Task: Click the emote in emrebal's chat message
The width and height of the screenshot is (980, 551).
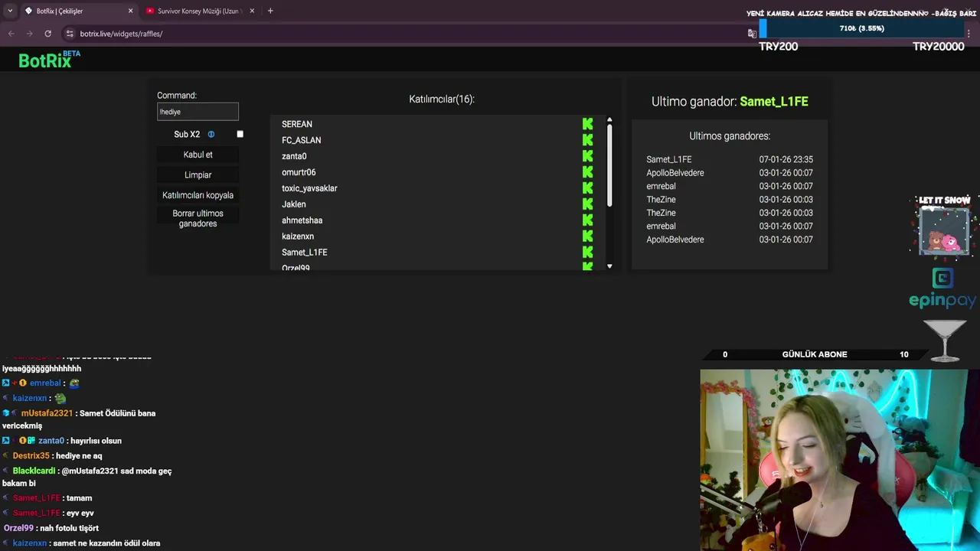Action: coord(74,383)
